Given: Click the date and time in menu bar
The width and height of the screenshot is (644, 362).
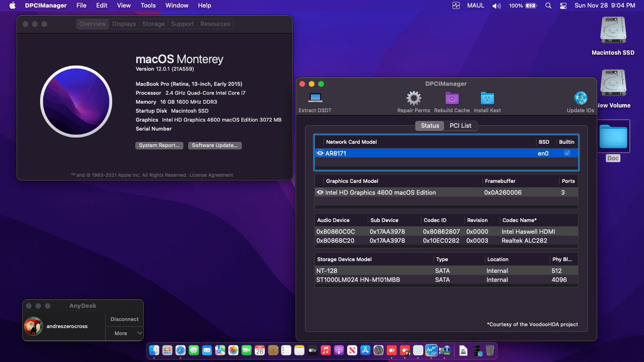Looking at the screenshot, I should pos(605,6).
